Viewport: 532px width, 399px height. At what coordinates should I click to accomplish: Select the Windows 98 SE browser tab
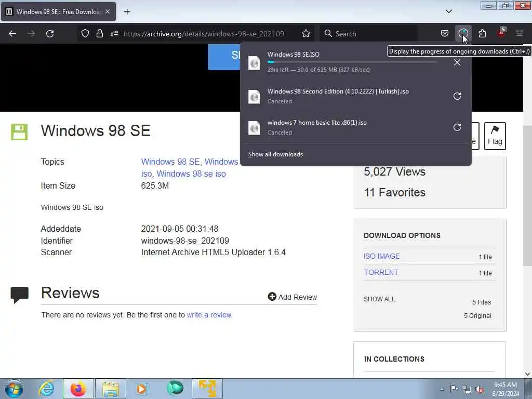point(58,11)
